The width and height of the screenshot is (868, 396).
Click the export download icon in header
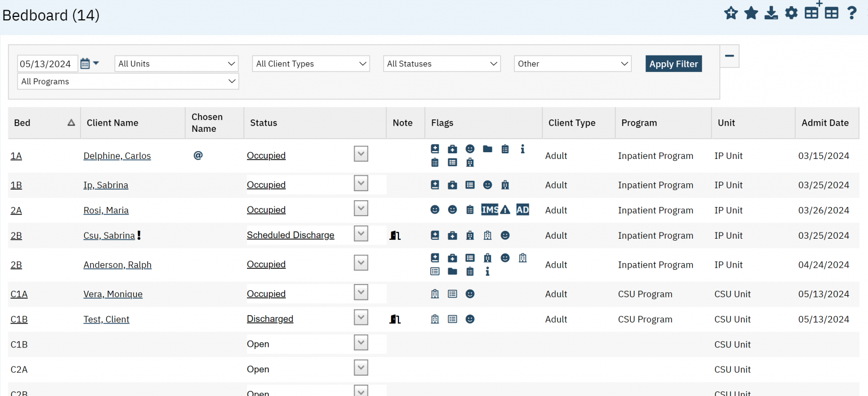(771, 13)
